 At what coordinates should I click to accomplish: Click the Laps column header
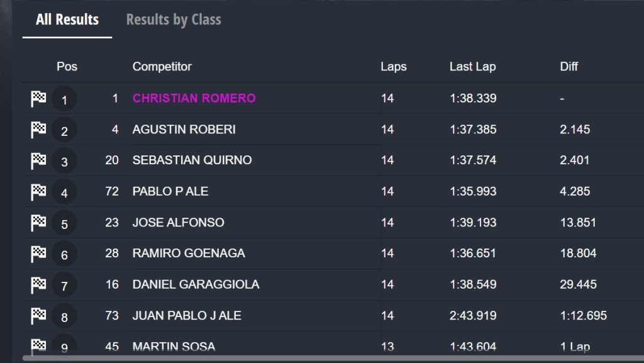coord(393,67)
